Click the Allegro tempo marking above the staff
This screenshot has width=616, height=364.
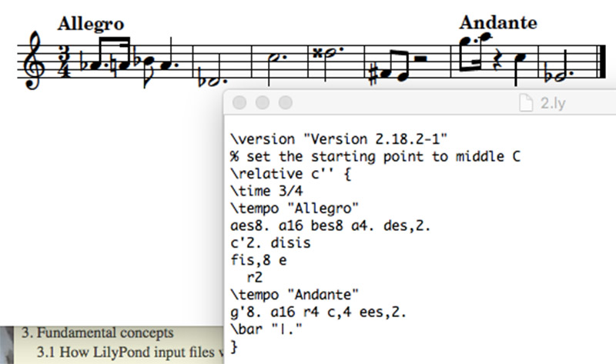pyautogui.click(x=90, y=25)
